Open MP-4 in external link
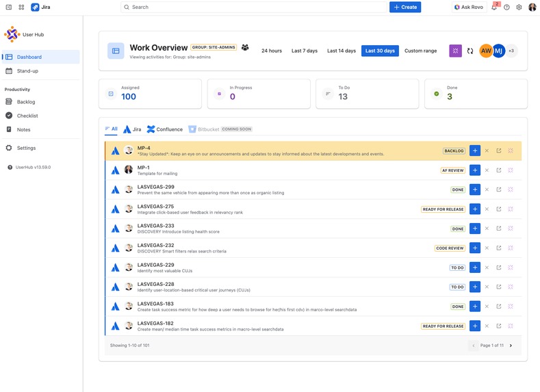540x392 pixels. [499, 151]
